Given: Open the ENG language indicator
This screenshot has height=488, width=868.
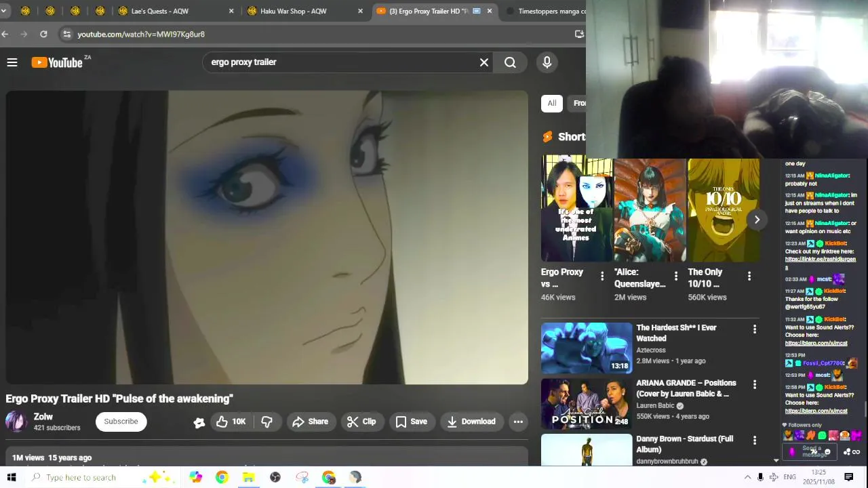Looking at the screenshot, I should coord(789,477).
